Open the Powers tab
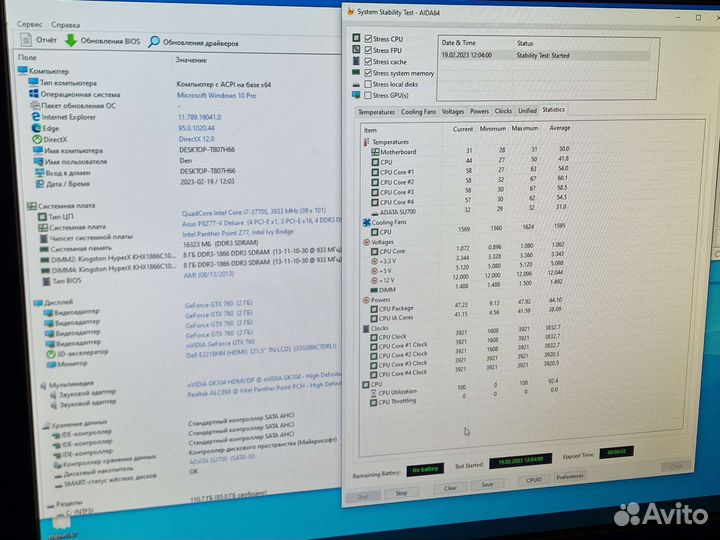 click(x=479, y=111)
